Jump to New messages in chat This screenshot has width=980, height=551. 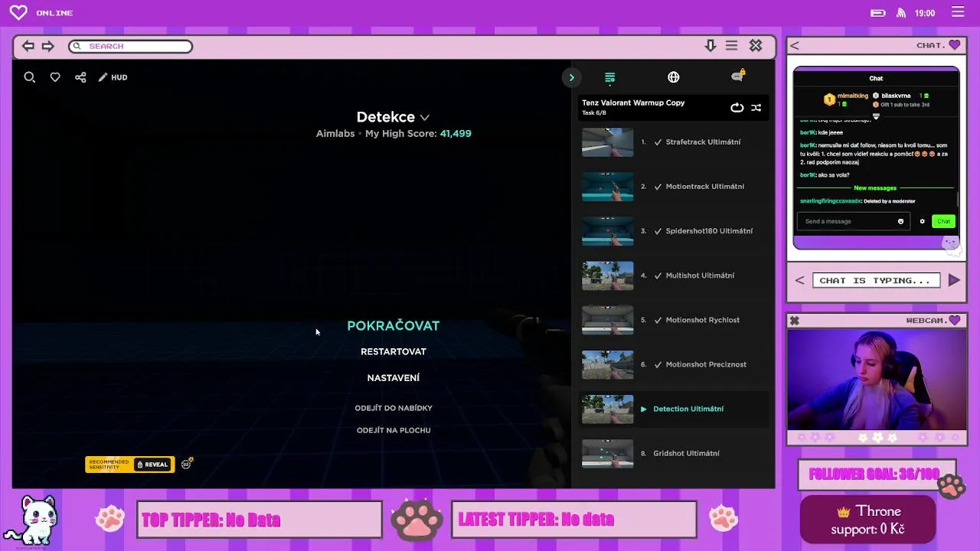point(875,187)
